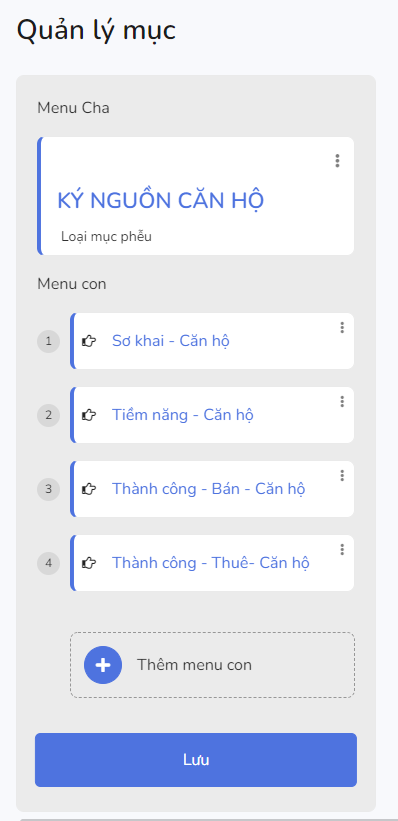Click the number 4 order badge
This screenshot has width=398, height=821.
pos(49,563)
